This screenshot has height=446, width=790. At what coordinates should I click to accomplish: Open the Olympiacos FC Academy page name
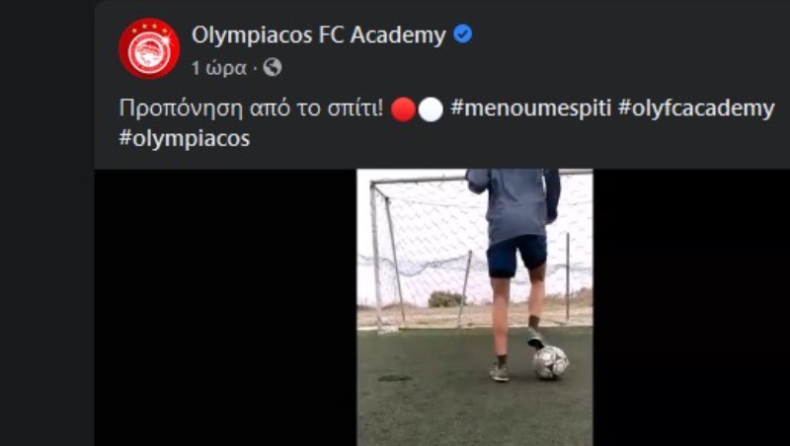tap(318, 35)
